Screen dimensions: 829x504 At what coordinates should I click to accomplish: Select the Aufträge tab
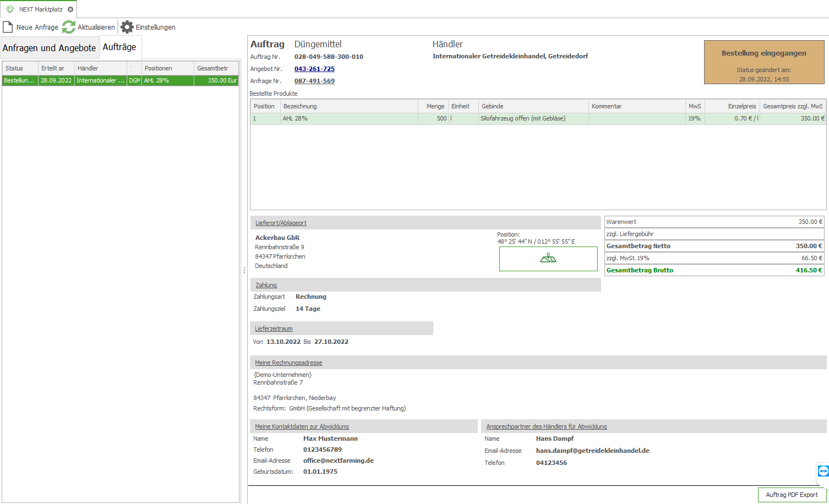coord(119,47)
